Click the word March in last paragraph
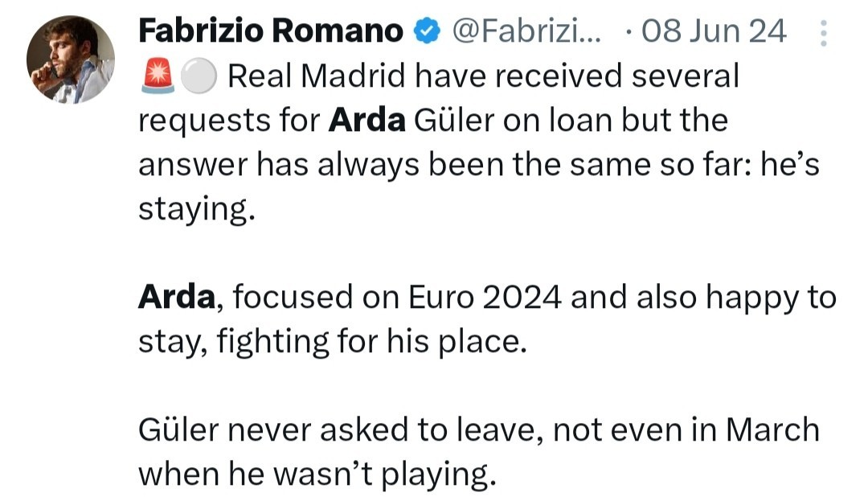Viewport: 868px width, 497px height. pyautogui.click(x=773, y=430)
